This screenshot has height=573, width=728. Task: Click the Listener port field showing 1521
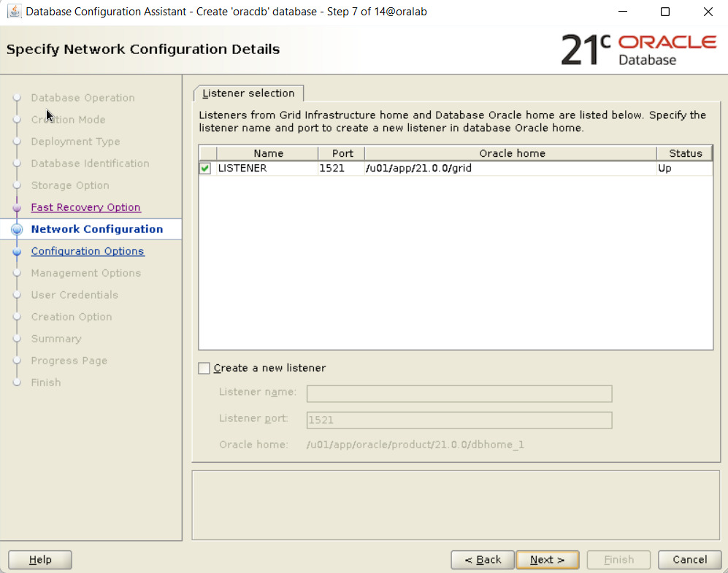pyautogui.click(x=459, y=420)
